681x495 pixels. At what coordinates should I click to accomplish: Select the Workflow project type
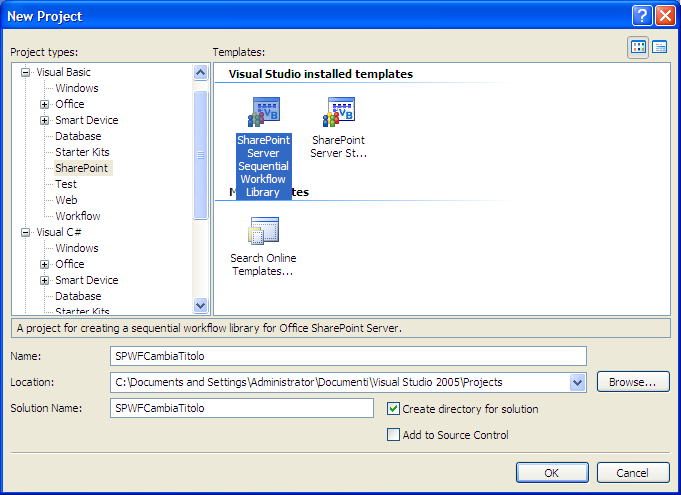(x=78, y=216)
